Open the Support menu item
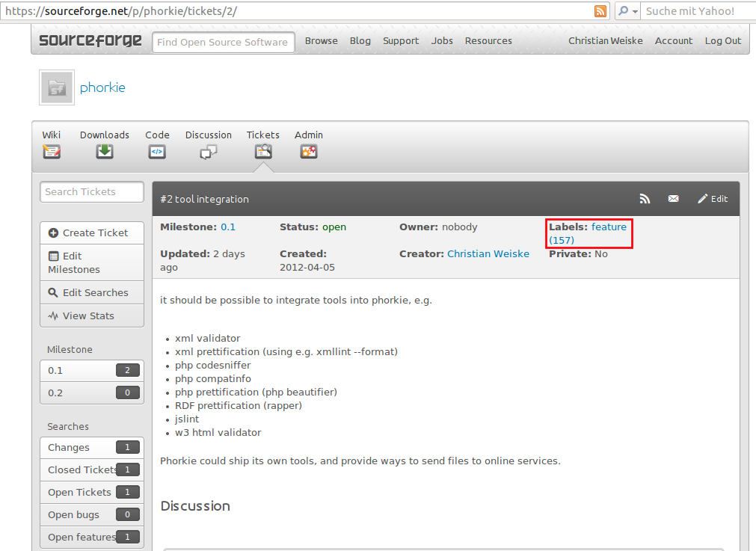 point(401,41)
